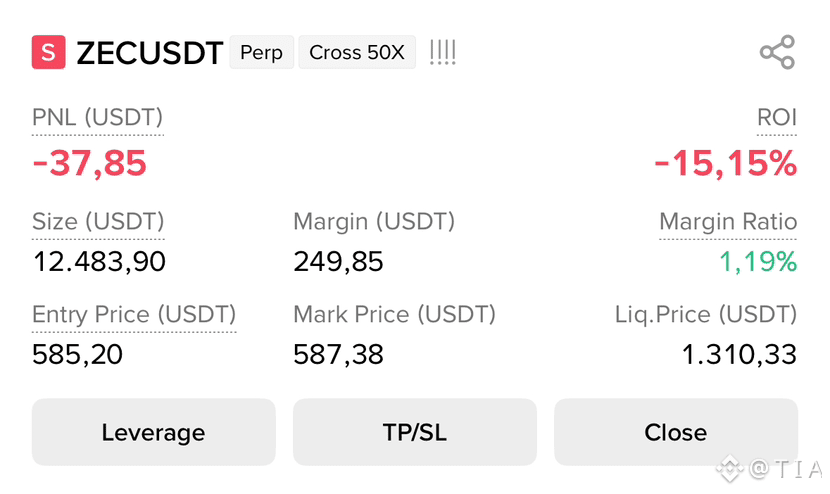Click the red S short-position badge
Image resolution: width=830 pixels, height=494 pixels.
[49, 52]
